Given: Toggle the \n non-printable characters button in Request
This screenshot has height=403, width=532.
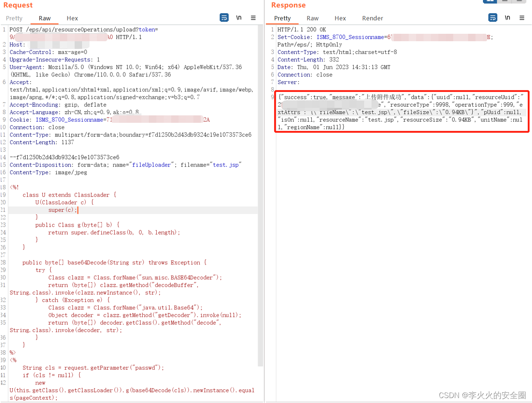Looking at the screenshot, I should 239,18.
